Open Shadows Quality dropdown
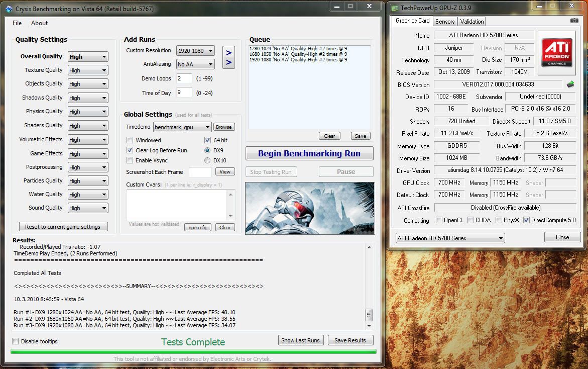This screenshot has width=588, height=369. (x=88, y=98)
